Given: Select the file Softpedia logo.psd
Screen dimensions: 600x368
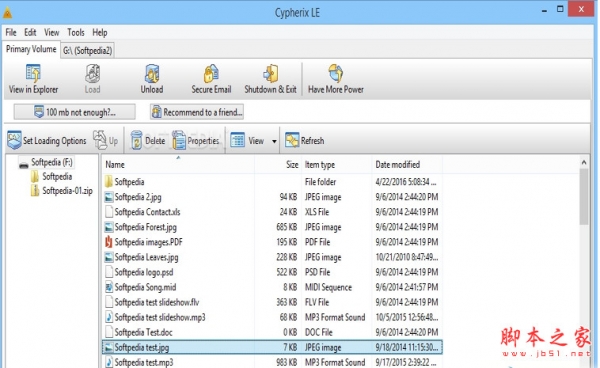Looking at the screenshot, I should pyautogui.click(x=272, y=272).
